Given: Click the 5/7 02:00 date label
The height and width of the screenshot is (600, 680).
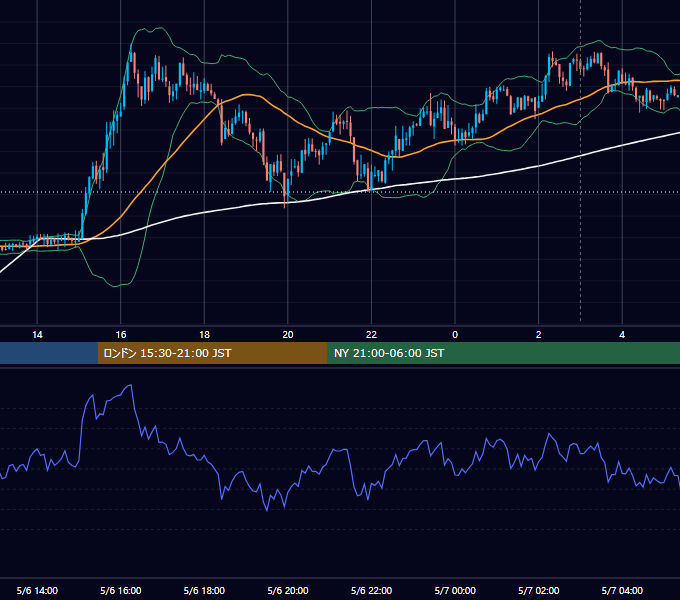Looking at the screenshot, I should click(x=538, y=591).
